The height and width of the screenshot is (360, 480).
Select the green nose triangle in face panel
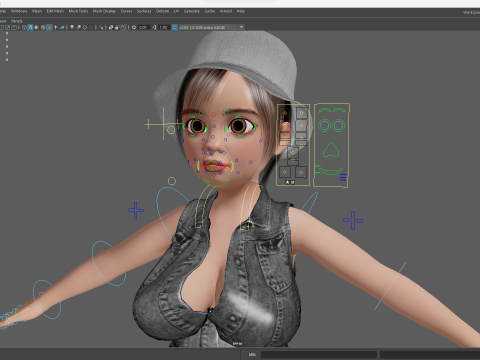331,150
